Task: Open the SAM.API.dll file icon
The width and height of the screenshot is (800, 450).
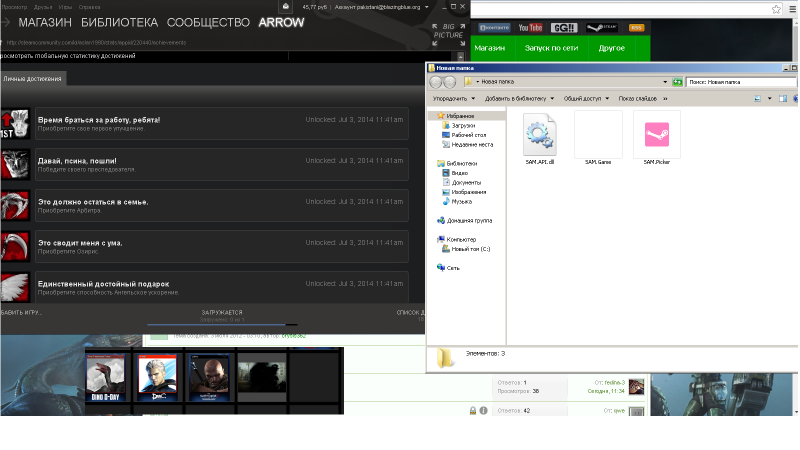Action: tap(540, 135)
